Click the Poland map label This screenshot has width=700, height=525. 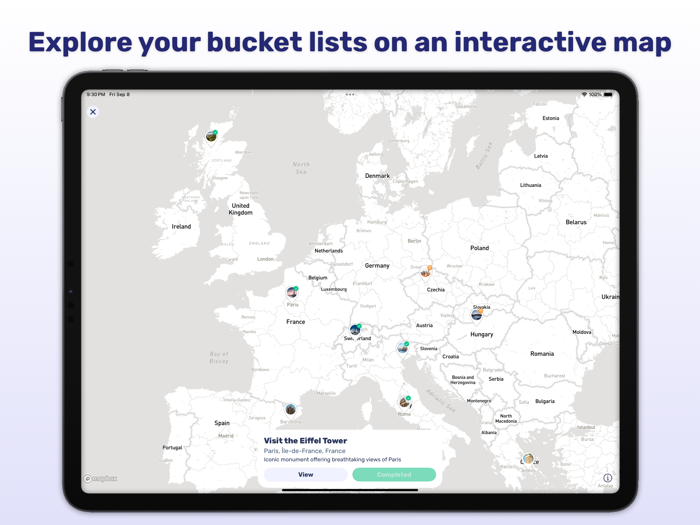click(x=479, y=248)
